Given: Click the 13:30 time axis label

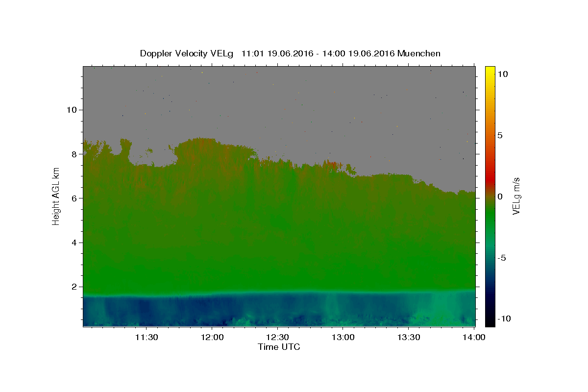Looking at the screenshot, I should coord(409,337).
